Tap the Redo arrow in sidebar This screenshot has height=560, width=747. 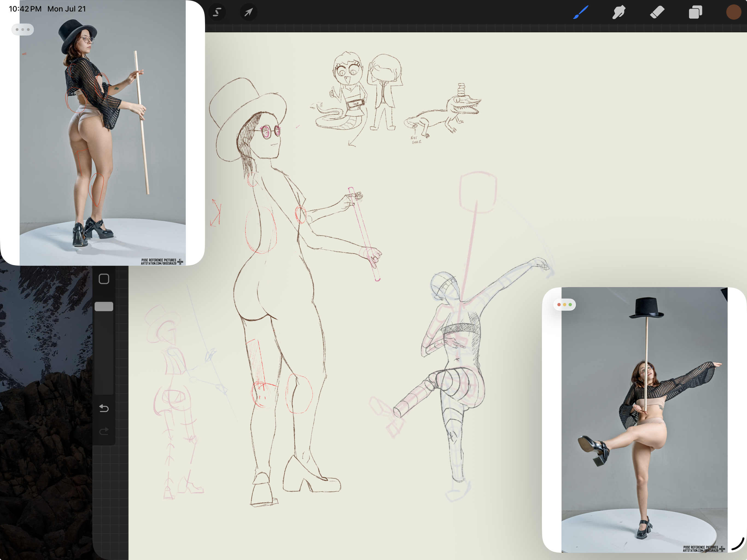[x=104, y=431]
